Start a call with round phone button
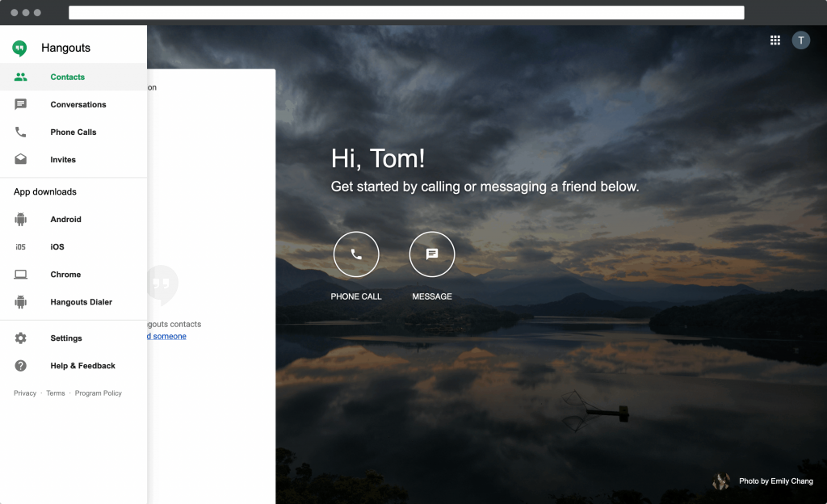 356,254
